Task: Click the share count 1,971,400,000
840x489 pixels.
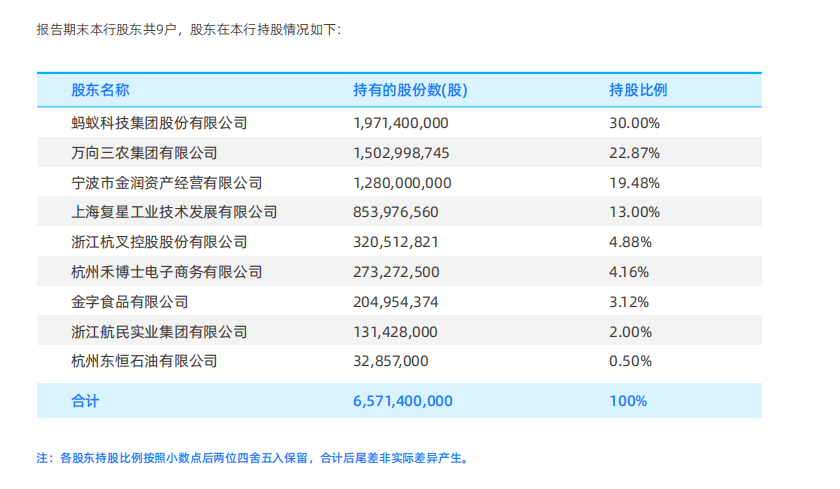Action: [401, 123]
